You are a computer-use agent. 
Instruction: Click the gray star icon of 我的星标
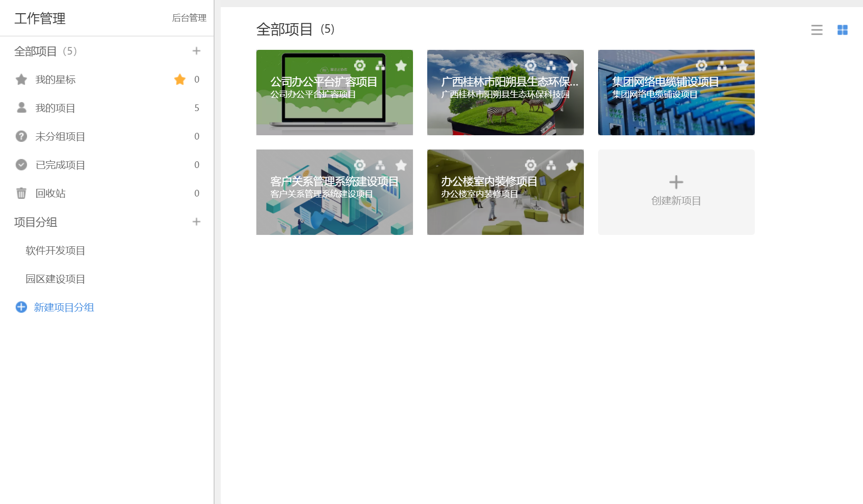(x=21, y=79)
